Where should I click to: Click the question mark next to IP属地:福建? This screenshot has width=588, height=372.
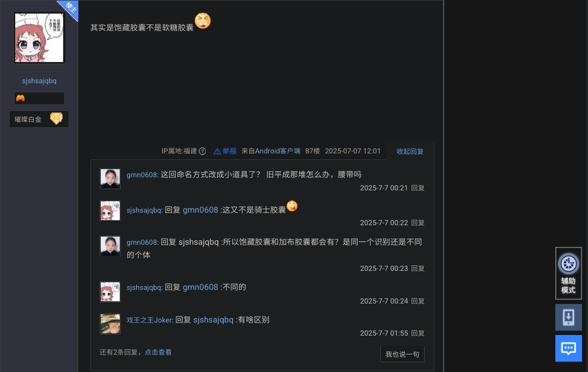point(202,151)
